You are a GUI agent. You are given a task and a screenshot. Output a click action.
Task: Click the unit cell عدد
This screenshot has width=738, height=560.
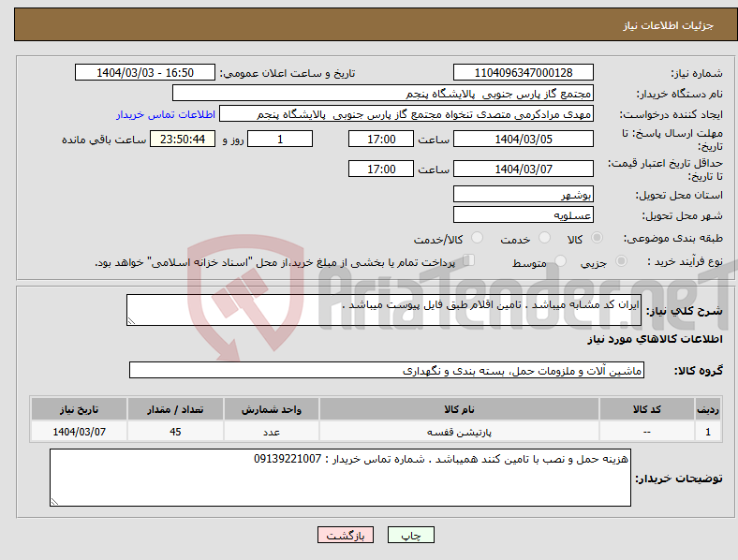click(x=272, y=432)
